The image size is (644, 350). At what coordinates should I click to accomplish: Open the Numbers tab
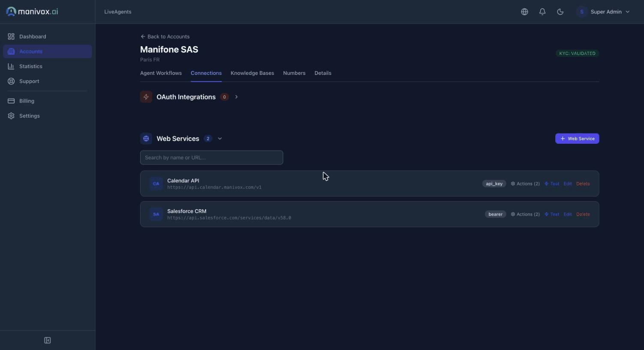click(294, 73)
